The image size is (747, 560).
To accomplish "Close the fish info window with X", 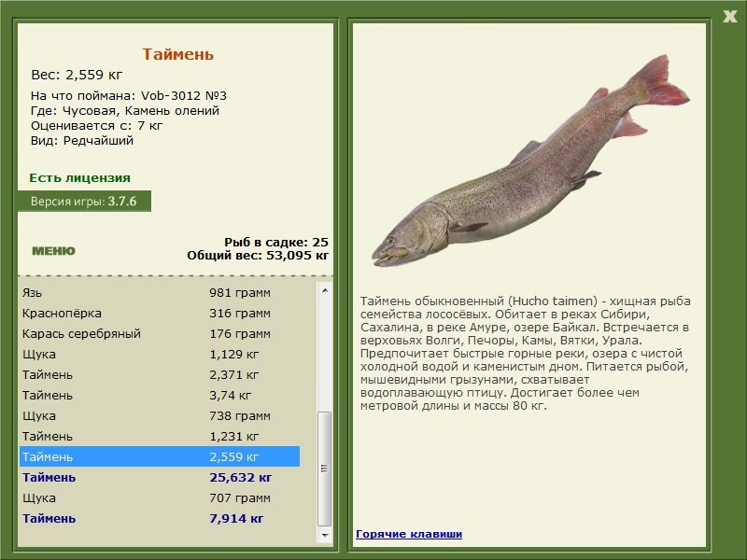I will pyautogui.click(x=729, y=17).
